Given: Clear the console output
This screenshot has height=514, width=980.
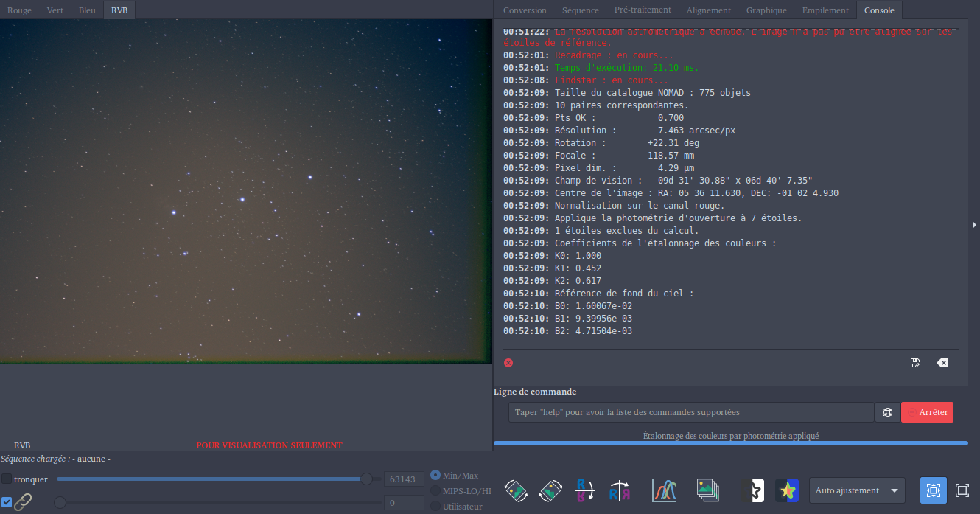Looking at the screenshot, I should point(942,363).
